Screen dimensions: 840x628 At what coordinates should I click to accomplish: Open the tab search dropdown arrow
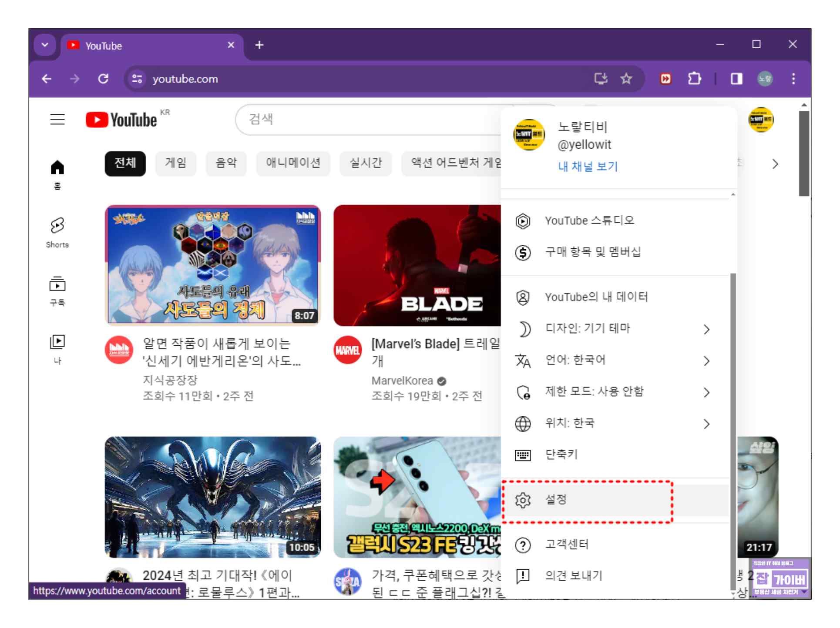tap(45, 45)
